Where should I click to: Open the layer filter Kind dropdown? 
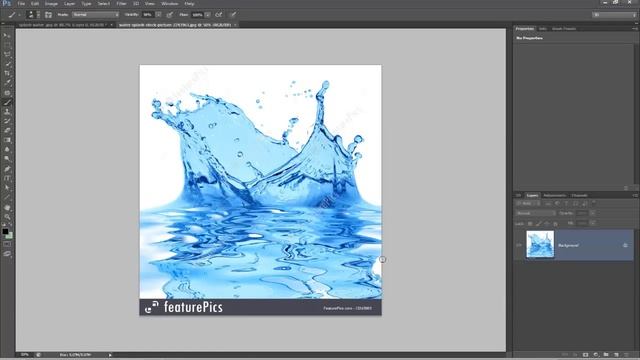[x=528, y=203]
